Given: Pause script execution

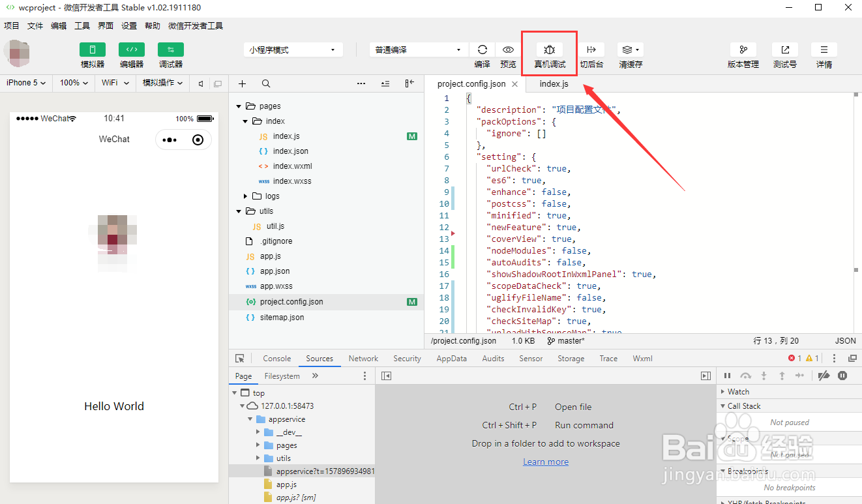Looking at the screenshot, I should click(x=728, y=376).
